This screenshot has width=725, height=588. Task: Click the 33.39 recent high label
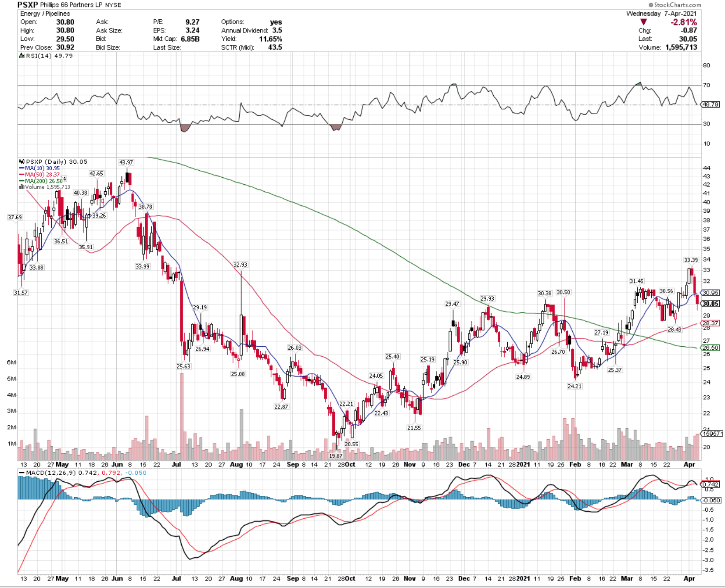point(691,260)
